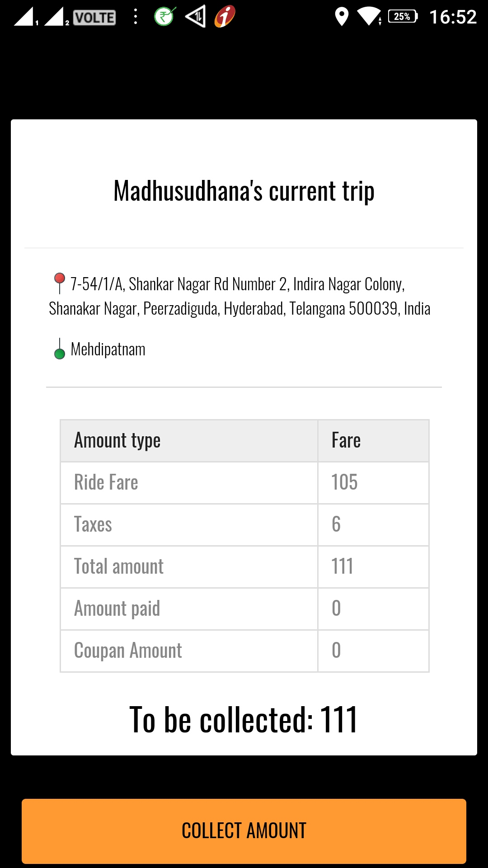Tap the Wi-Fi status icon
488x868 pixels.
point(370,17)
